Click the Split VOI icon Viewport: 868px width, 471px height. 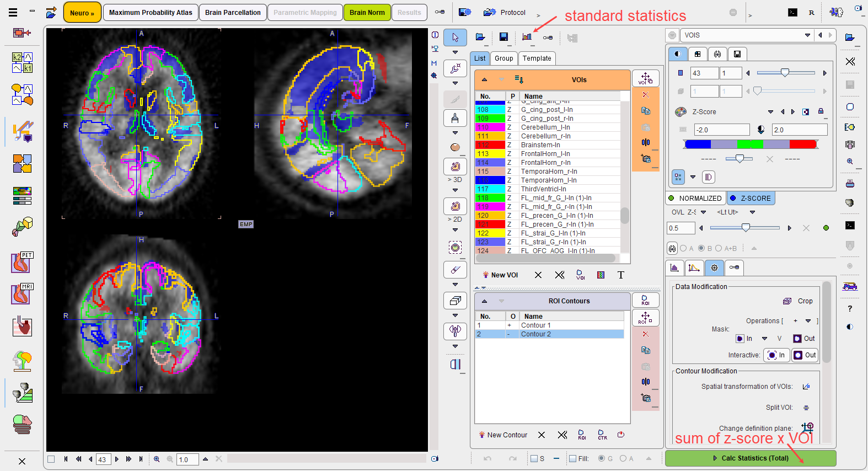pyautogui.click(x=806, y=408)
